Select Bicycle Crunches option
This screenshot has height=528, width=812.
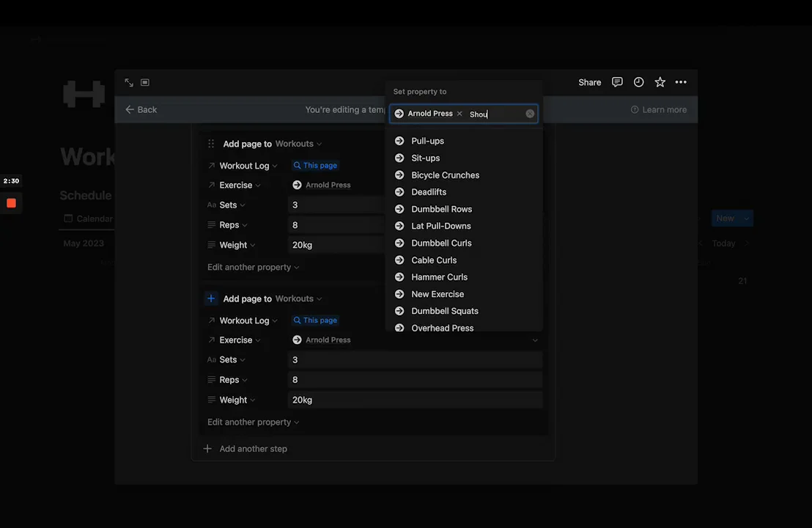coord(463,175)
